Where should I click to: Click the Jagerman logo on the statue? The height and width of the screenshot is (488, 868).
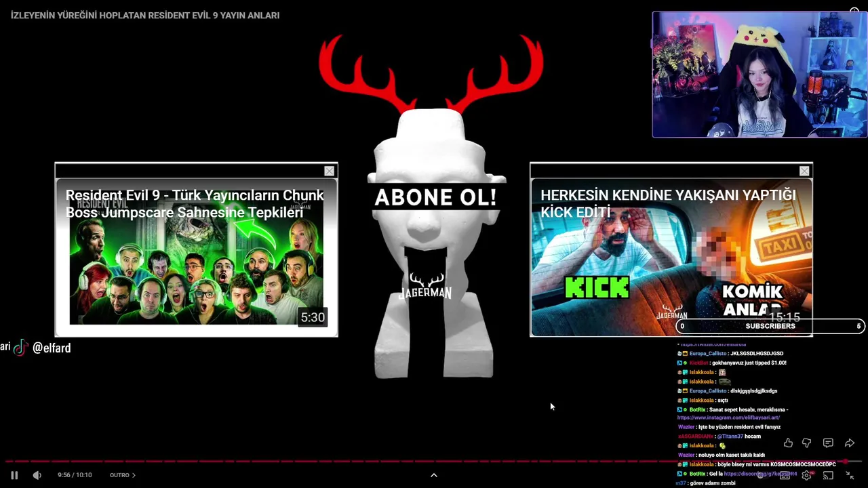pos(426,286)
